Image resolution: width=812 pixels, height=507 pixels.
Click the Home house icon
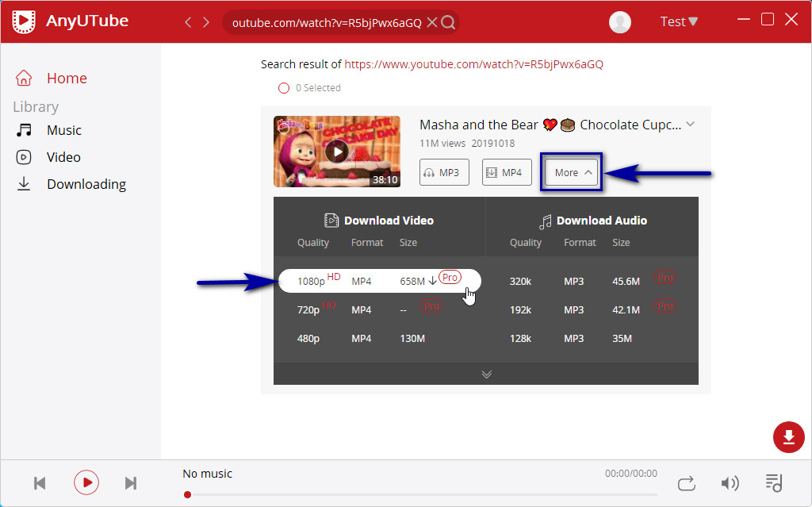24,78
